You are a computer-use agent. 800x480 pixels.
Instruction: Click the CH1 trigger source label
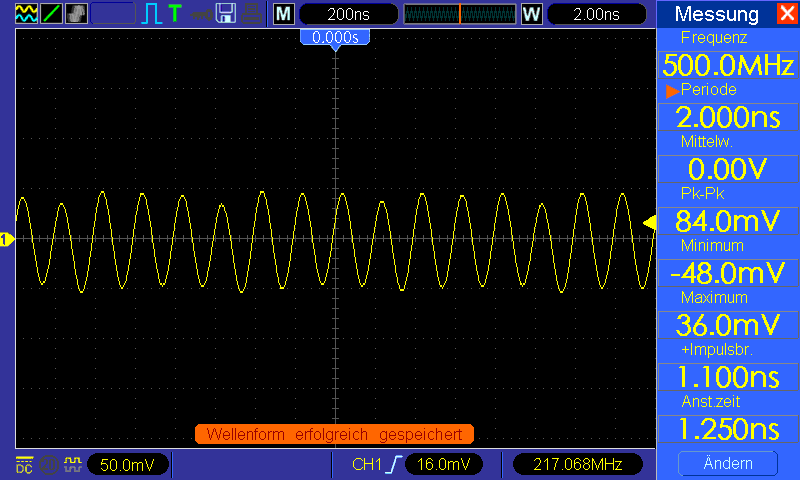pyautogui.click(x=367, y=464)
